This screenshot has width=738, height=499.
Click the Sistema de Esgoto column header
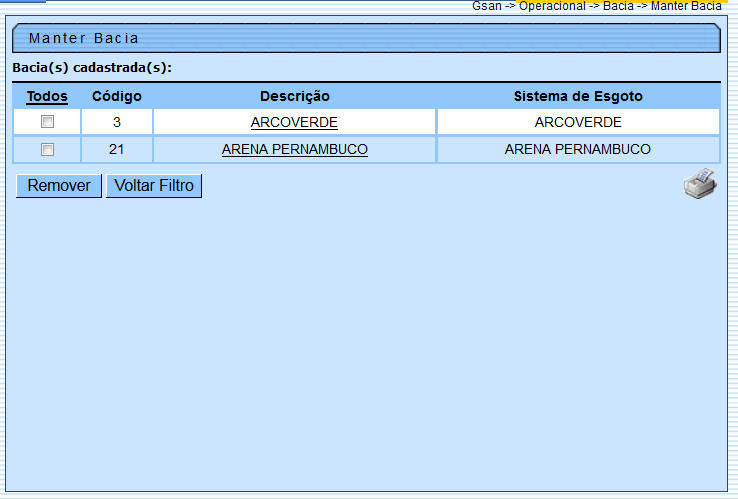pos(578,97)
